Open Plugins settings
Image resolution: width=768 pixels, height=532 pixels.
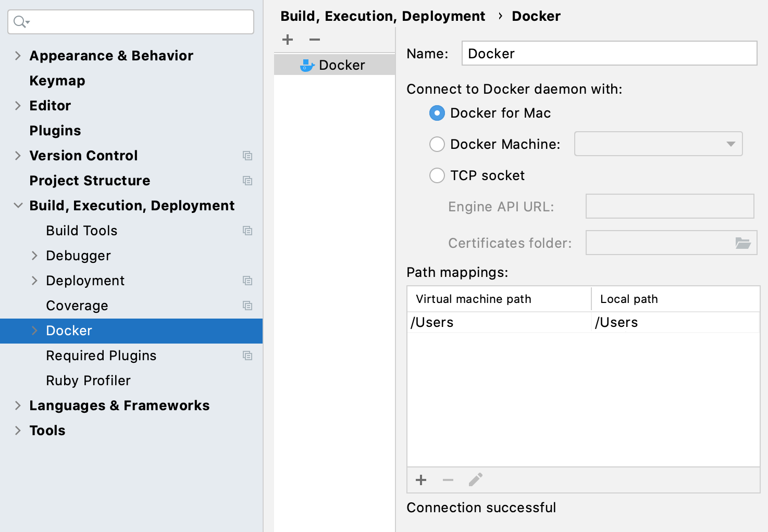pos(55,131)
